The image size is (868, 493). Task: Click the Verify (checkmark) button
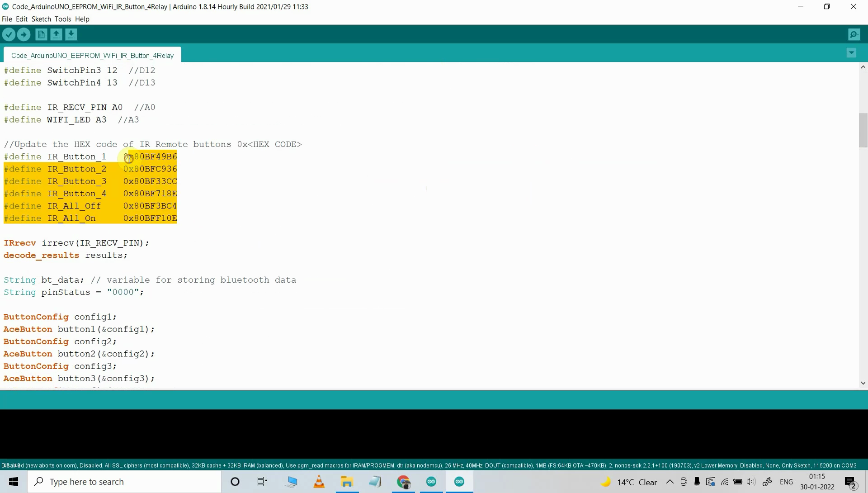tap(8, 34)
